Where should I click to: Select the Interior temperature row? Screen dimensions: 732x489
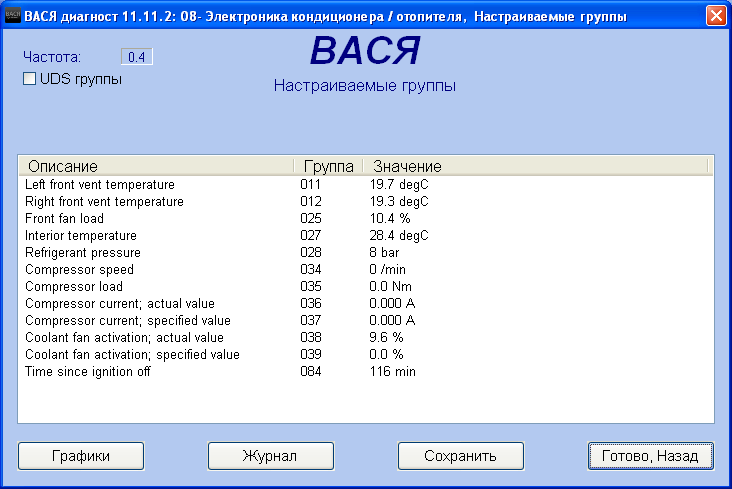tap(80, 236)
